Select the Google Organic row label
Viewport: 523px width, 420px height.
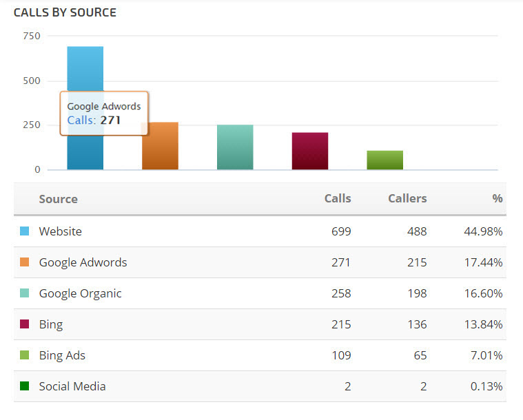coord(81,293)
